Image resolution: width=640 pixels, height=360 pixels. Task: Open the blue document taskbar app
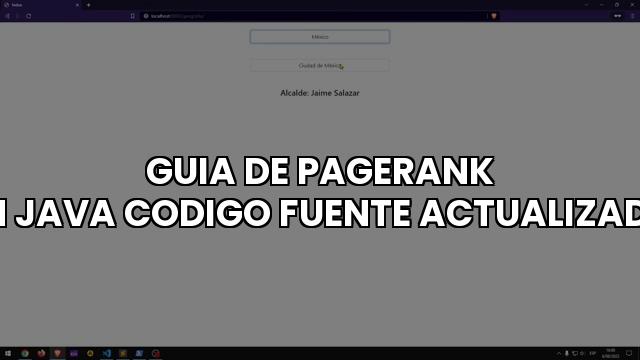click(x=139, y=353)
